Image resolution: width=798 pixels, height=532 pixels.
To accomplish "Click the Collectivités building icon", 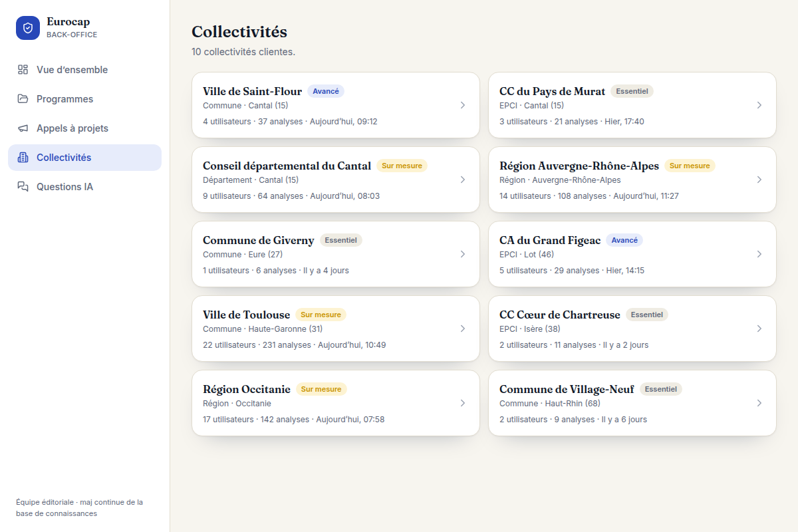I will [x=23, y=158].
